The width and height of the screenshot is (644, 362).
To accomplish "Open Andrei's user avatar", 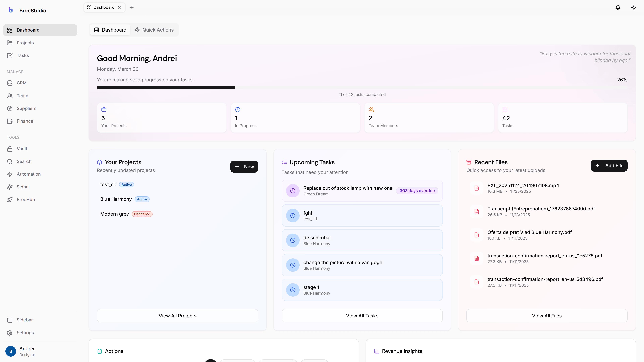I will click(x=11, y=351).
